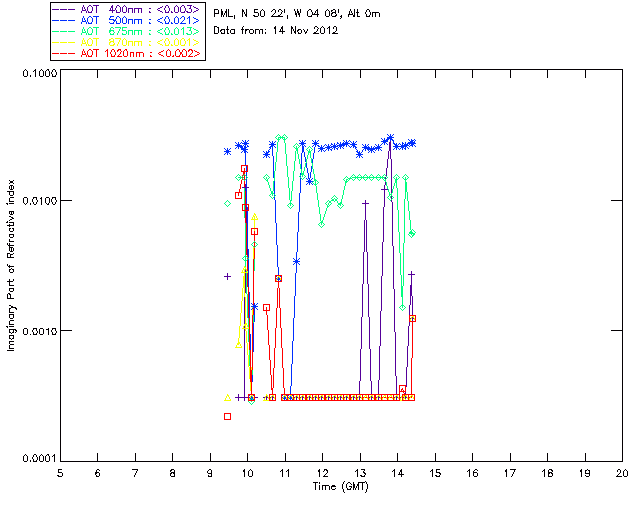
Task: Click the 0.0001 y-axis tick label
Action: 40,459
